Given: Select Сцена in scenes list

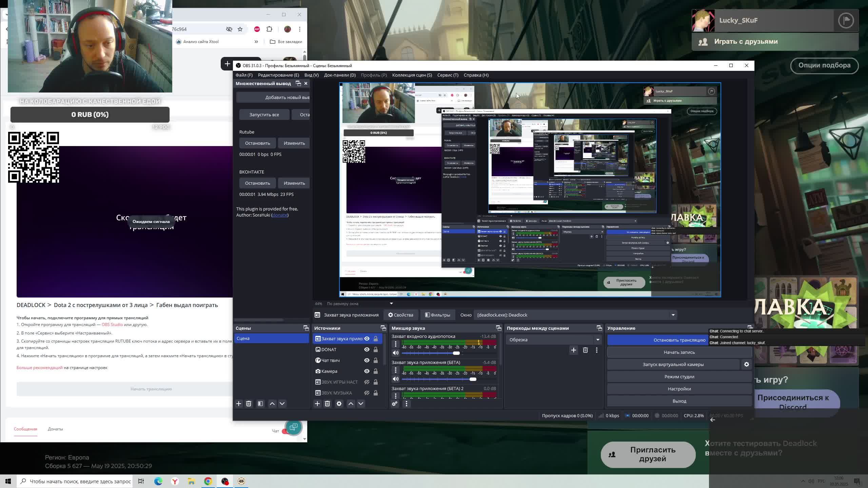Looking at the screenshot, I should [271, 338].
